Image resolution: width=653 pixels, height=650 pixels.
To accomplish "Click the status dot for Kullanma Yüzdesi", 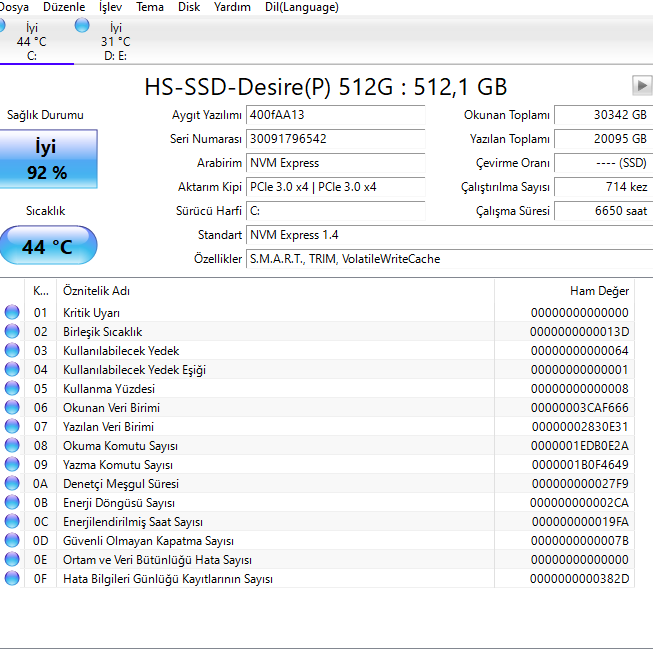I will click(12, 389).
